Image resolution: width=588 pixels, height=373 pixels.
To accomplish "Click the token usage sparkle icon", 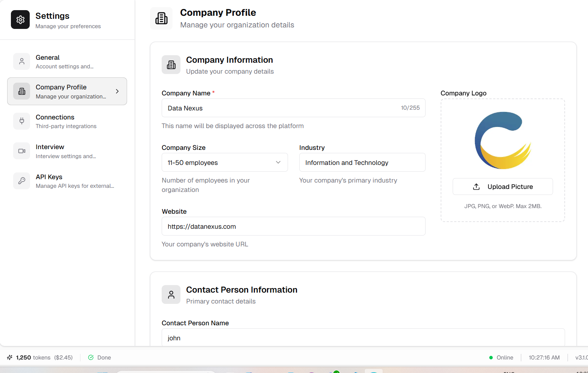I will coord(9,357).
